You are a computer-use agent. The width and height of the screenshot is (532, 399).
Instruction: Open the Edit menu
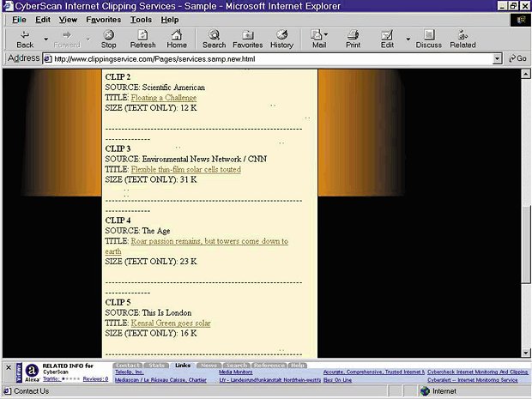[43, 20]
